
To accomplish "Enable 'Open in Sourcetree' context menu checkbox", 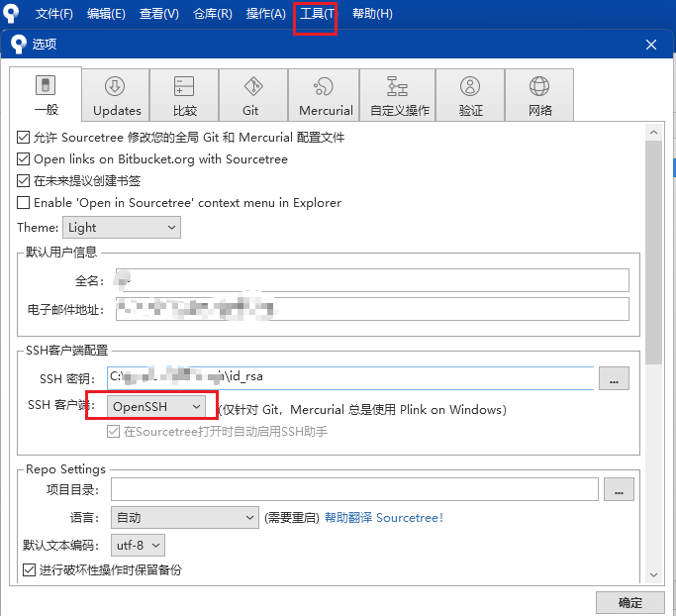I will pyautogui.click(x=24, y=202).
